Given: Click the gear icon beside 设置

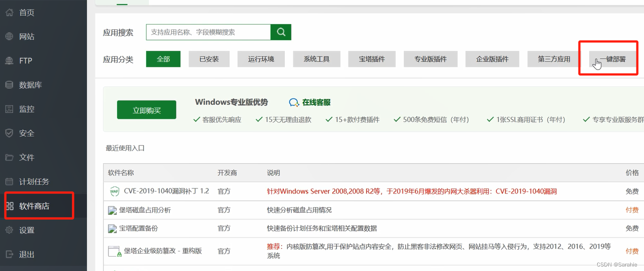Looking at the screenshot, I should [x=9, y=230].
